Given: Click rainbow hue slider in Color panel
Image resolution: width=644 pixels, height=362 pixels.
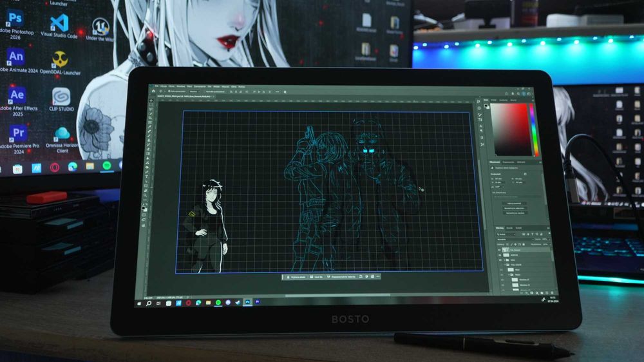Looking at the screenshot, I should click(533, 129).
